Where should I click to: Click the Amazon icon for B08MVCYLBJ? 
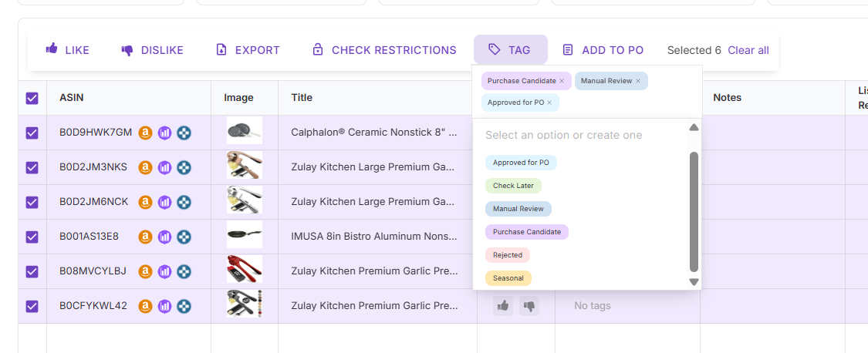tap(145, 271)
